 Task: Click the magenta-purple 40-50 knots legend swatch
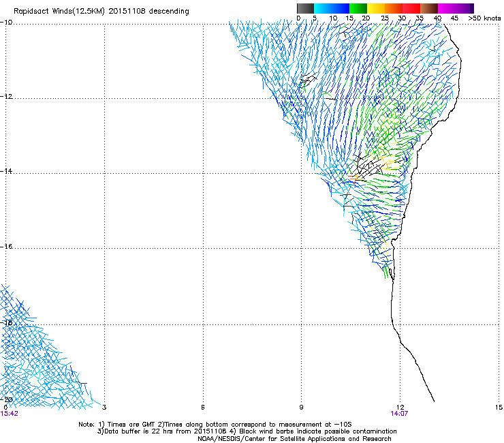tap(456, 8)
